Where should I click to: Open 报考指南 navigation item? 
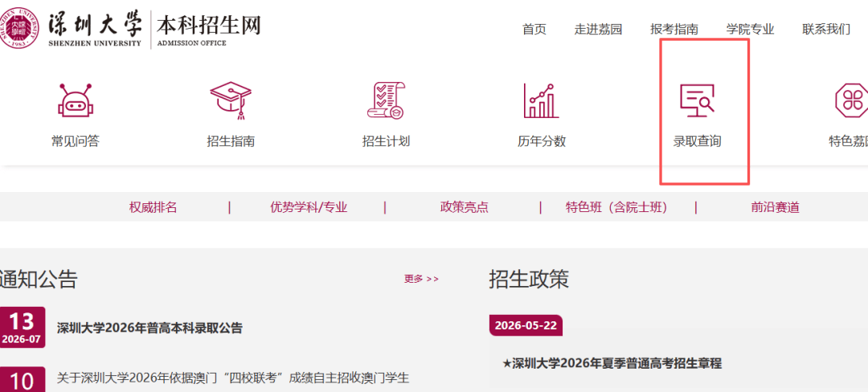pos(674,29)
